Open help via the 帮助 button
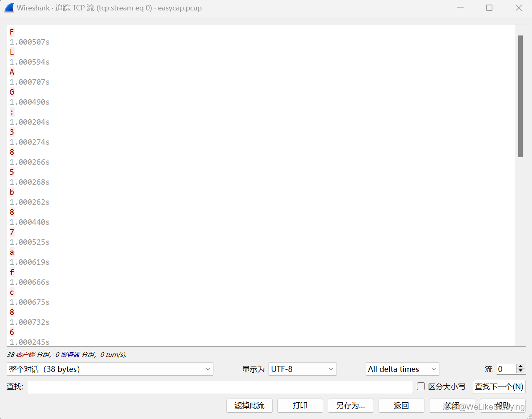 (502, 406)
